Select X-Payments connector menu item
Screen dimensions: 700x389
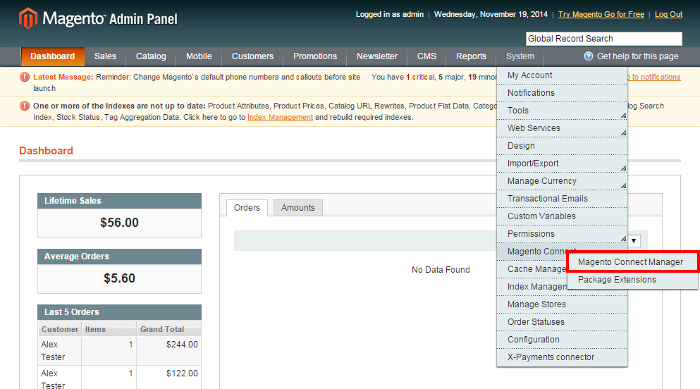click(x=562, y=357)
